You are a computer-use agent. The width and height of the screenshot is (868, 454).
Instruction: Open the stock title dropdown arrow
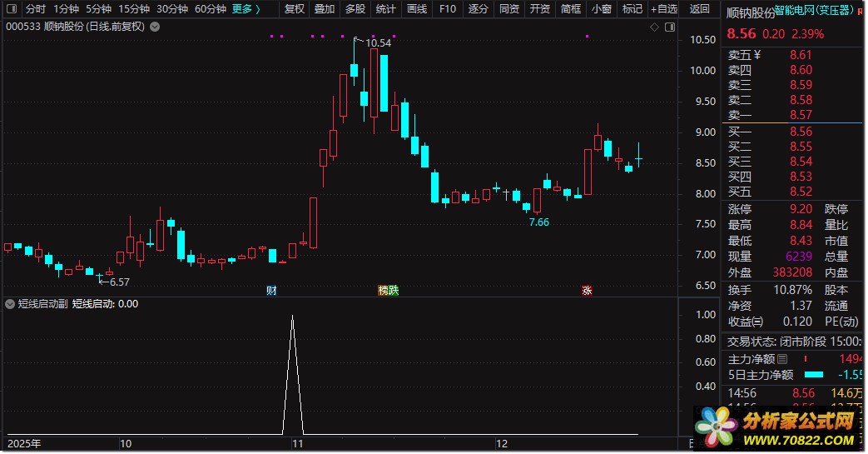(155, 27)
